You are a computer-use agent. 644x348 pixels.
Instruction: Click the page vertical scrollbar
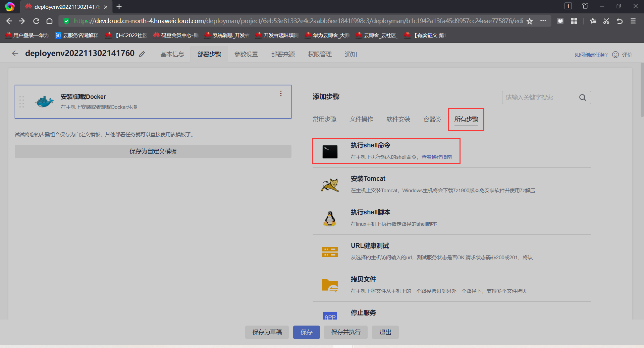coord(642,90)
